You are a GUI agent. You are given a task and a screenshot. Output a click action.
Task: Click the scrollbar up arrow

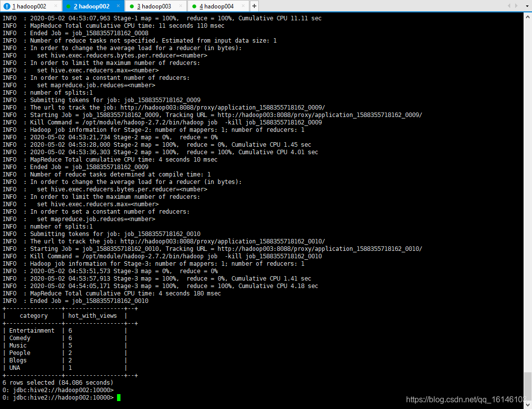point(528,16)
